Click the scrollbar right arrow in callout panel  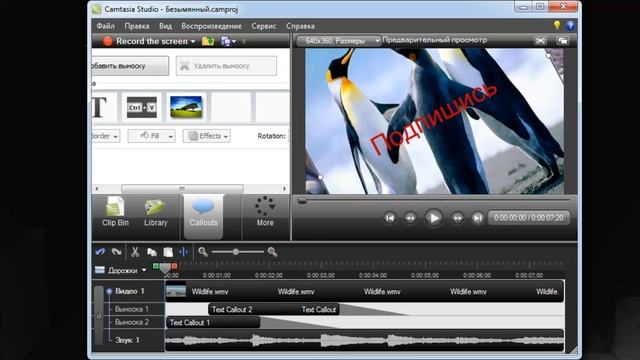point(284,189)
